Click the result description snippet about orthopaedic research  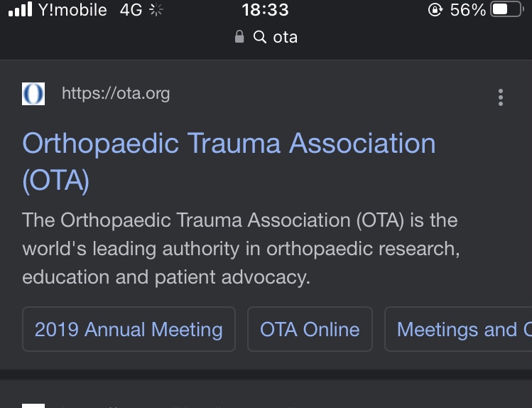pyautogui.click(x=241, y=248)
